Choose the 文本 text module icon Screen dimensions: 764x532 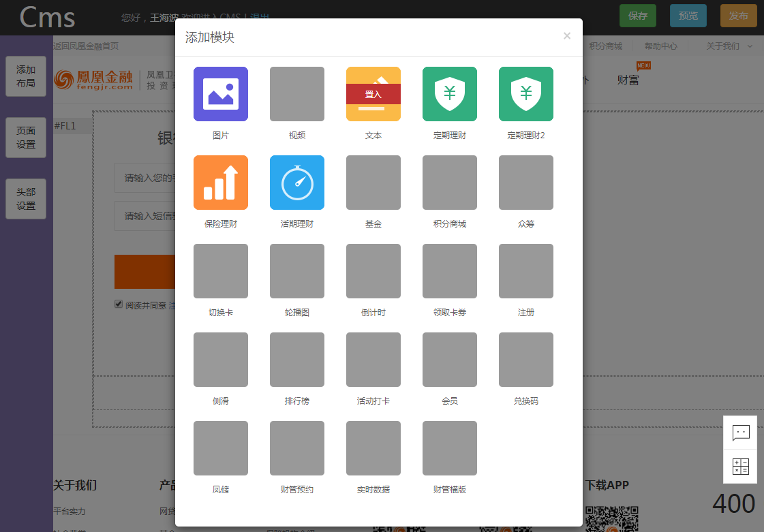coord(373,94)
